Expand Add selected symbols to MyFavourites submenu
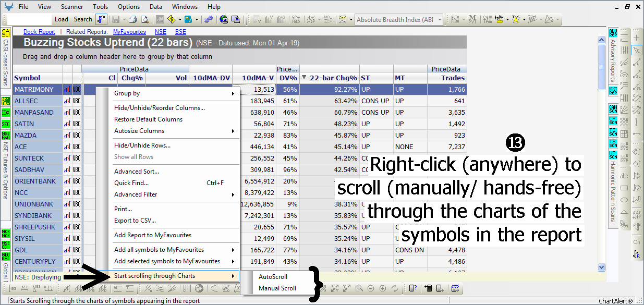Viewport: 644px width, 305px height. click(x=175, y=261)
